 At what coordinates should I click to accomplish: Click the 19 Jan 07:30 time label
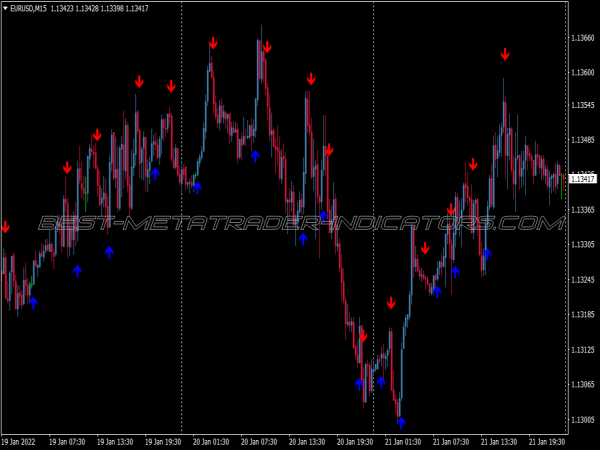[67, 442]
